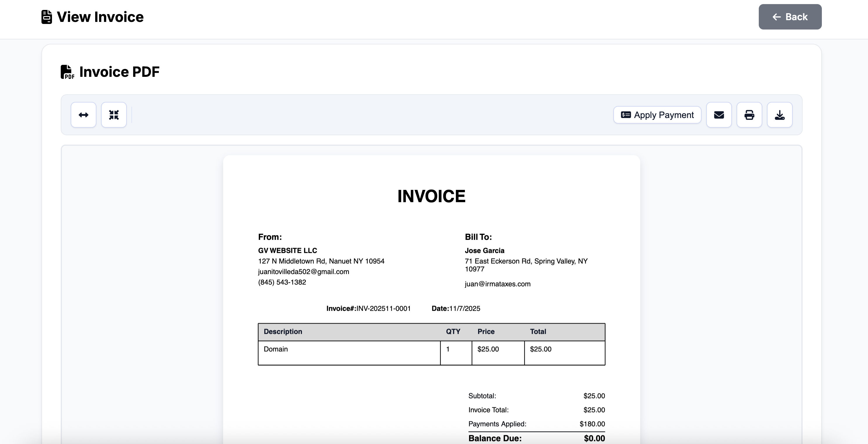The height and width of the screenshot is (444, 868).
Task: Click the dollar icon inside Apply Payment
Action: (626, 115)
